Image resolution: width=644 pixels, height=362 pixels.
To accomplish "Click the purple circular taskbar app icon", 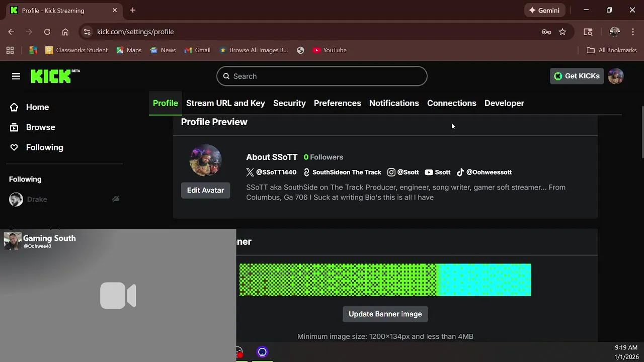I will 262,352.
